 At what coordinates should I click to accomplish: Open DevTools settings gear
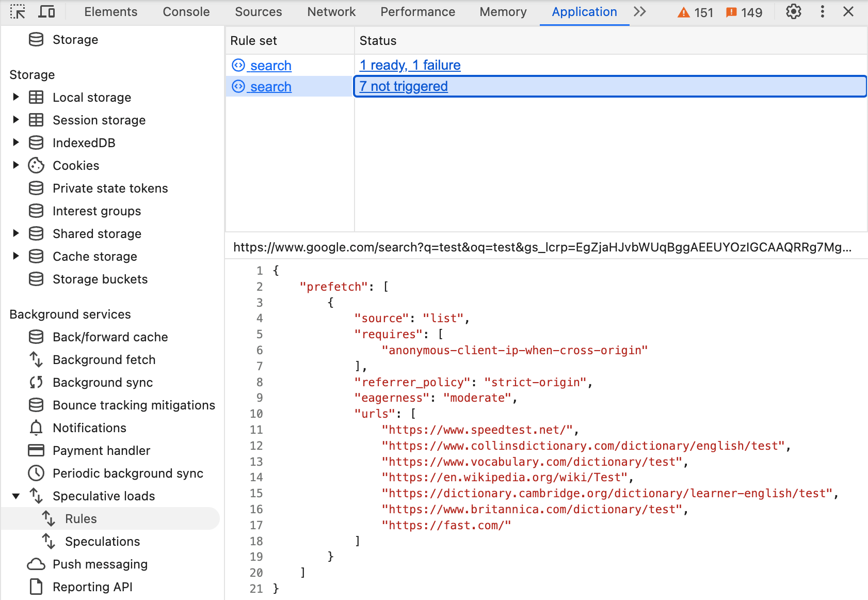[x=793, y=11]
